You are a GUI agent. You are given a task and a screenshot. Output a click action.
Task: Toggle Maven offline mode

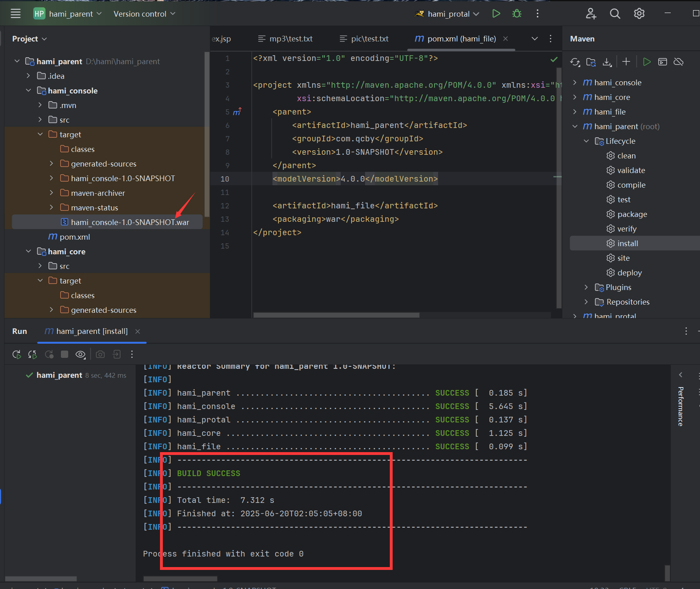pyautogui.click(x=678, y=62)
